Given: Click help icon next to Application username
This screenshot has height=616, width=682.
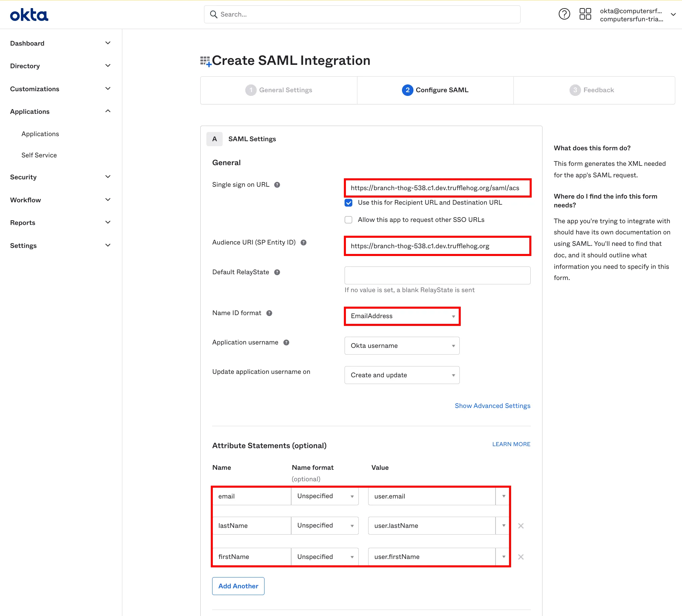Looking at the screenshot, I should coord(286,343).
